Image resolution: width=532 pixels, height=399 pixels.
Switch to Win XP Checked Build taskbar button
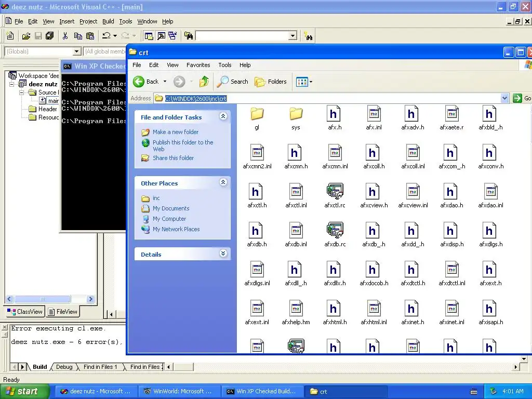[x=262, y=391]
